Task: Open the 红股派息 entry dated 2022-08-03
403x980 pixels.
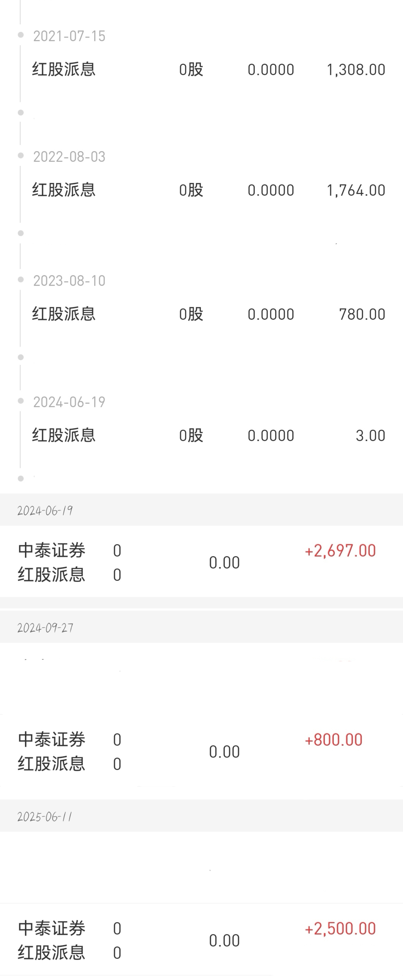Action: click(64, 190)
